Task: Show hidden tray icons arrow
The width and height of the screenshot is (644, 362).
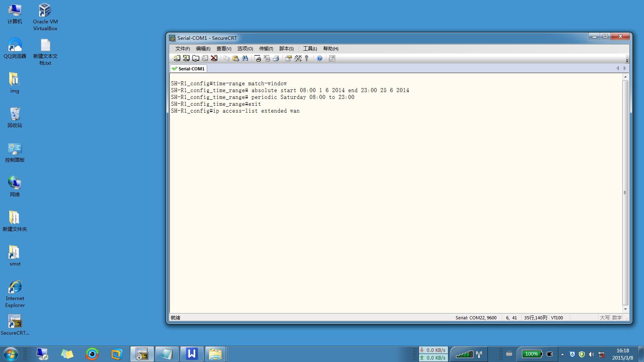Action: pyautogui.click(x=562, y=354)
